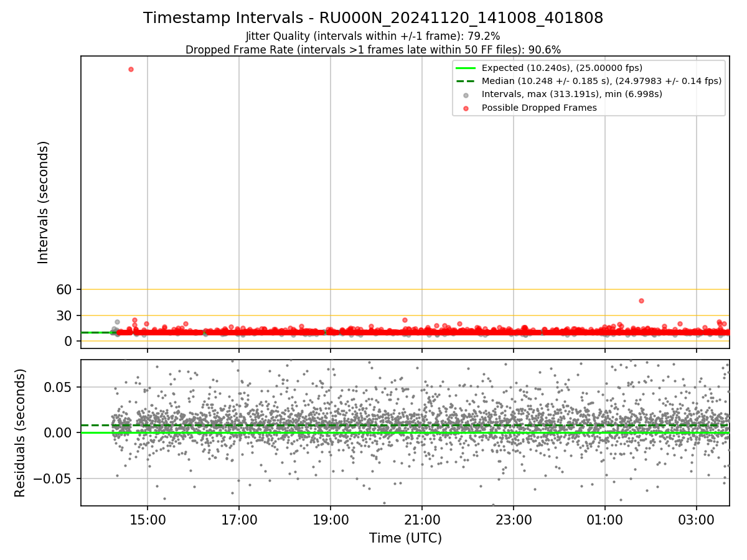Click the dashed dark green line sample in the legend
Image resolution: width=747 pixels, height=560 pixels.
(466, 81)
